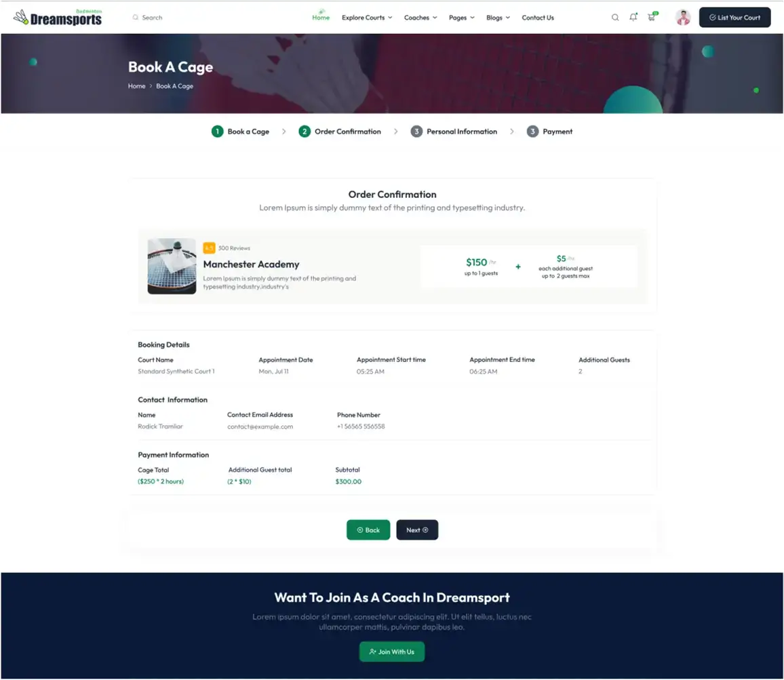Screen dimensions: 784x680
Task: Expand the Coaches dropdown menu
Action: point(420,18)
